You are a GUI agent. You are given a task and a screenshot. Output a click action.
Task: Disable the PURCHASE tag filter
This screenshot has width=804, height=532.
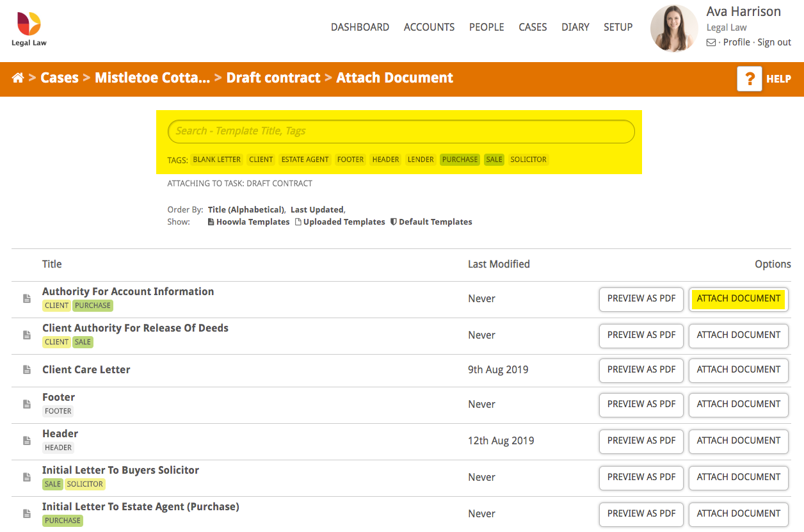click(x=460, y=159)
